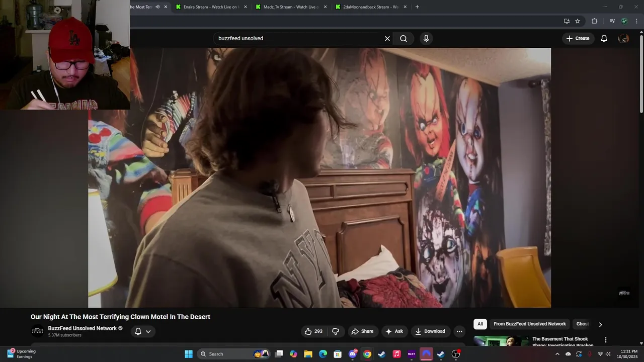Viewport: 644px width, 362px height.
Task: Open the Wi-Fi network tray icon
Action: point(600,354)
